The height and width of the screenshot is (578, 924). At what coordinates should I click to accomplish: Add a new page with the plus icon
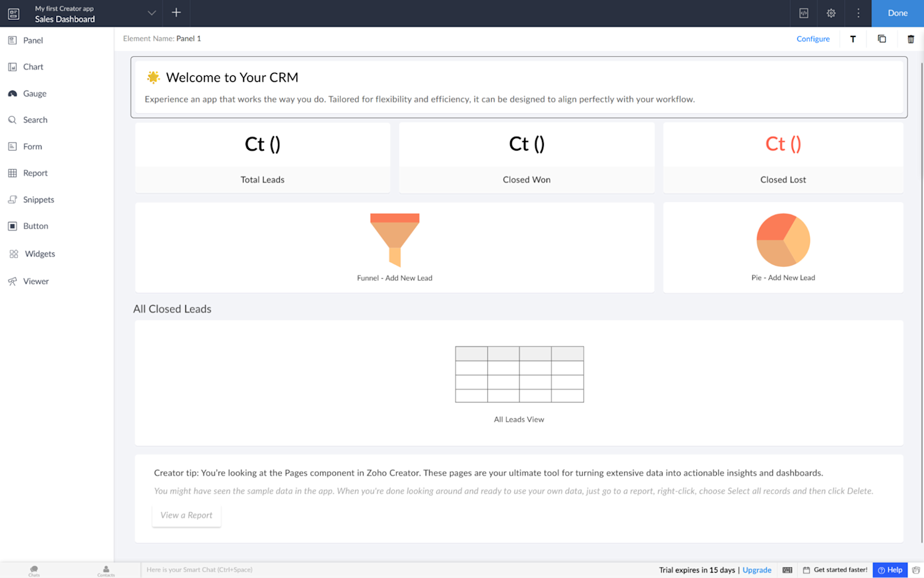point(176,13)
